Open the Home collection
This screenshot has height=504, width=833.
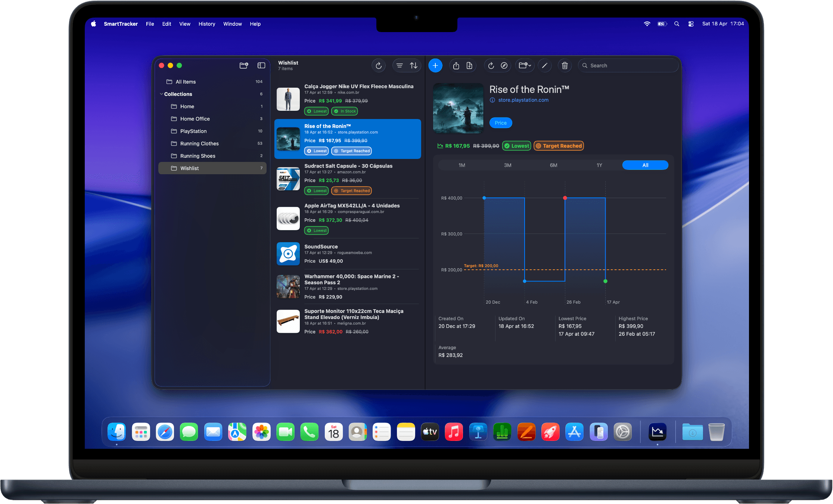212,106
